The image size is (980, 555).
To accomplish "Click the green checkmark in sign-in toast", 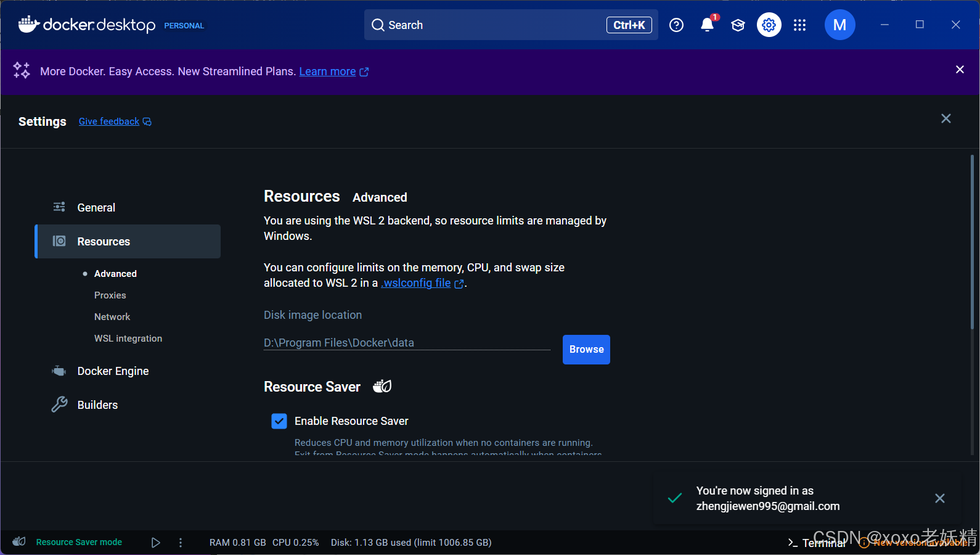I will coord(675,498).
